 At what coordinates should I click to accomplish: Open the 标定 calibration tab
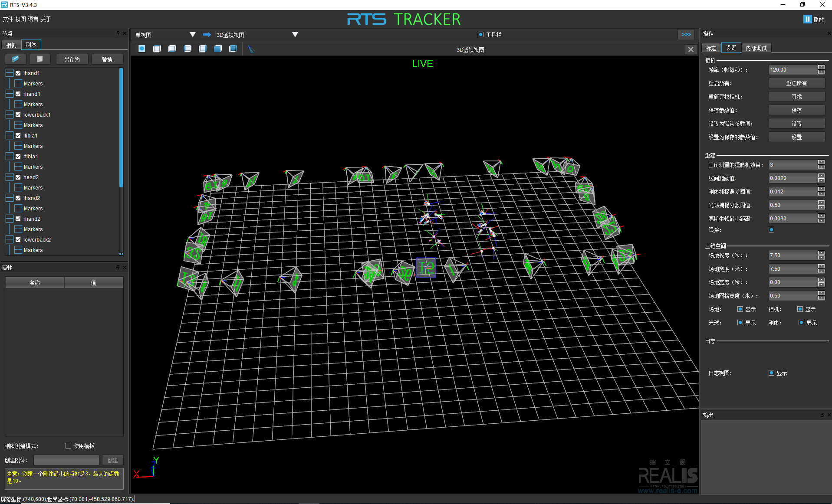click(x=711, y=48)
